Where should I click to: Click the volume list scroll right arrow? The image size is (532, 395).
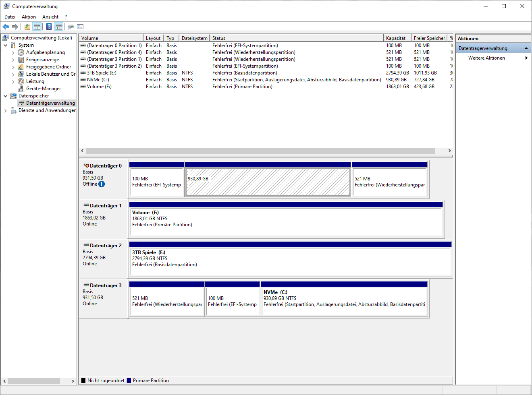450,151
